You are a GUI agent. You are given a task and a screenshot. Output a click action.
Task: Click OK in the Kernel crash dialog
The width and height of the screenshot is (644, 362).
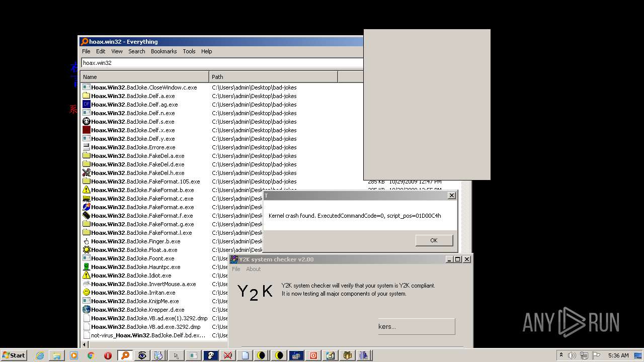coord(434,240)
